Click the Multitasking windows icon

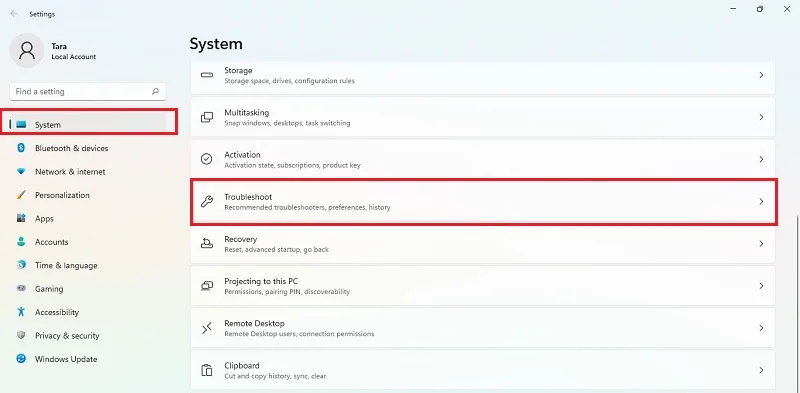[x=207, y=117]
